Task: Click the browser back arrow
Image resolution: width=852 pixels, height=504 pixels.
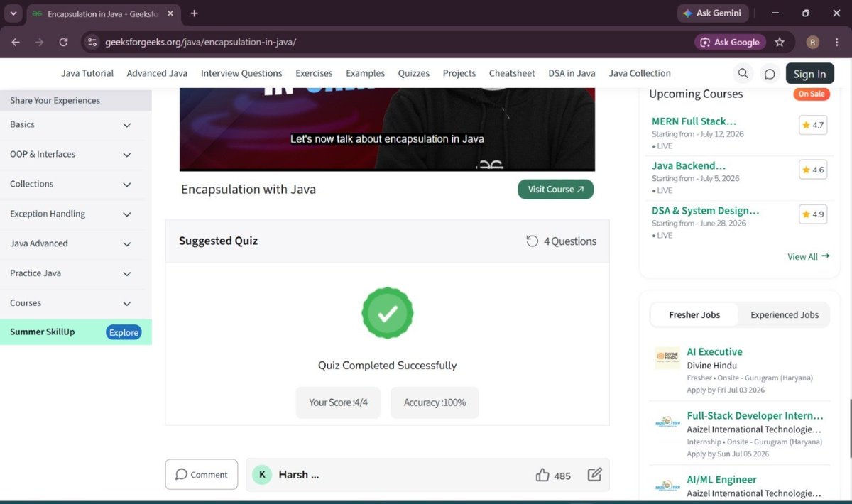Action: (16, 42)
